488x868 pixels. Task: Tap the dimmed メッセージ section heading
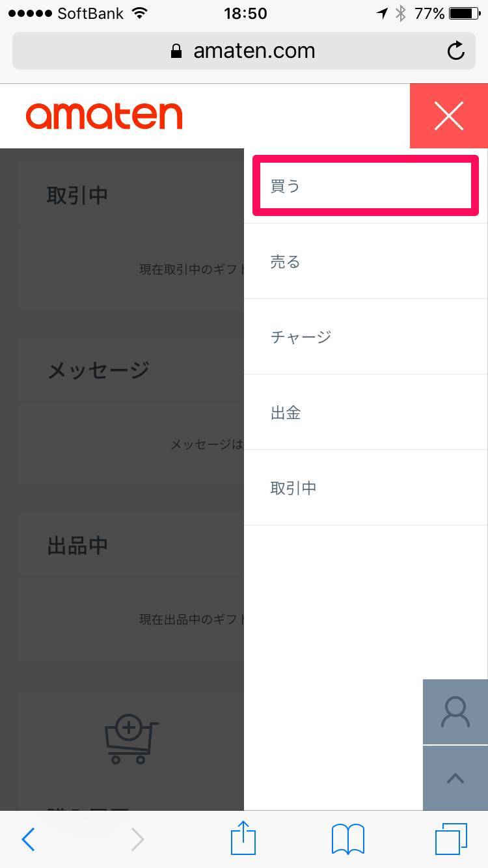(x=98, y=370)
